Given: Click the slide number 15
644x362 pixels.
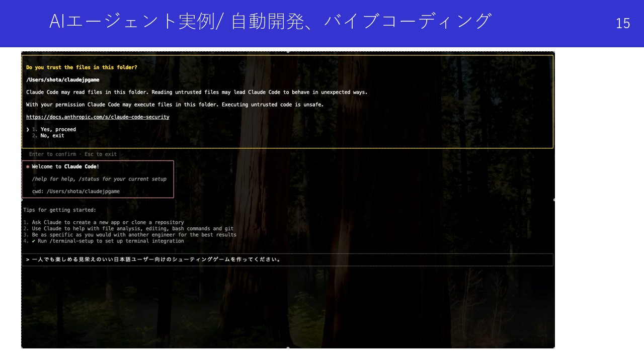Looking at the screenshot, I should point(622,23).
